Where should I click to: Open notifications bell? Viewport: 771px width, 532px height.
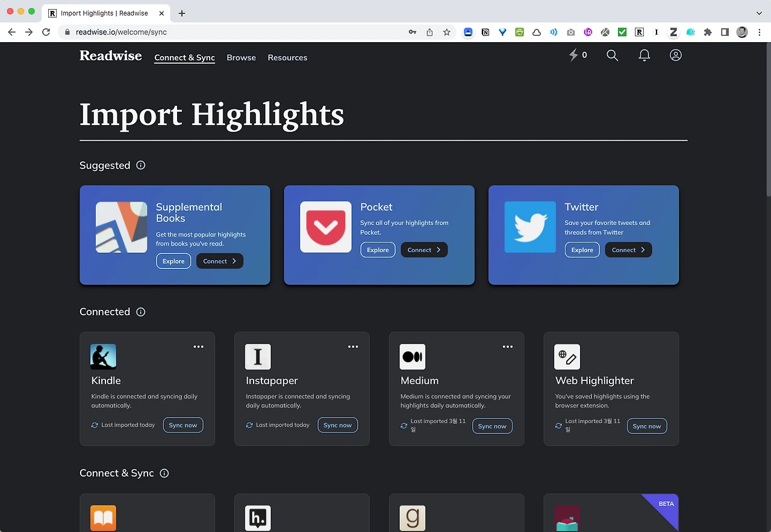click(x=644, y=55)
